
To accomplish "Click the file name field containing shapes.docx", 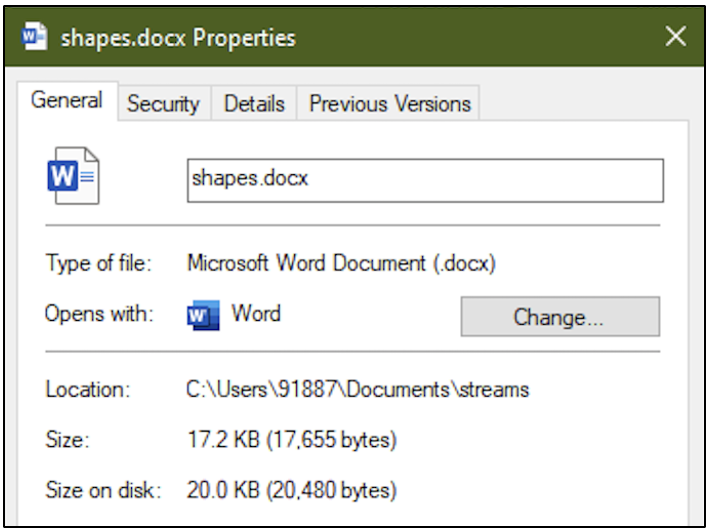I will [425, 181].
